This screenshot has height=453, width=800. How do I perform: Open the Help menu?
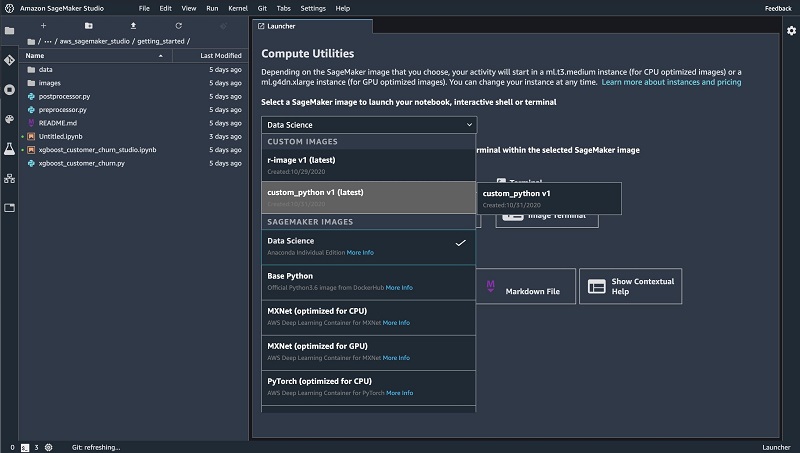click(342, 8)
